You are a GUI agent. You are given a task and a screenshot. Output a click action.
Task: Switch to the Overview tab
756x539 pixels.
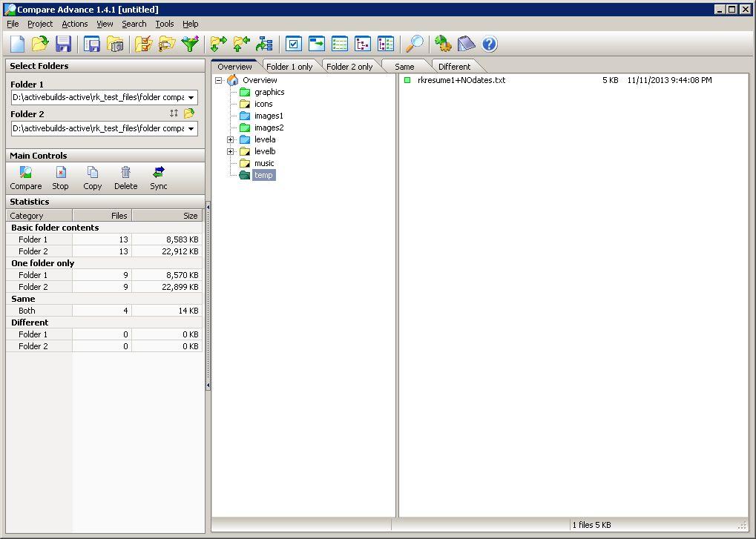coord(234,67)
